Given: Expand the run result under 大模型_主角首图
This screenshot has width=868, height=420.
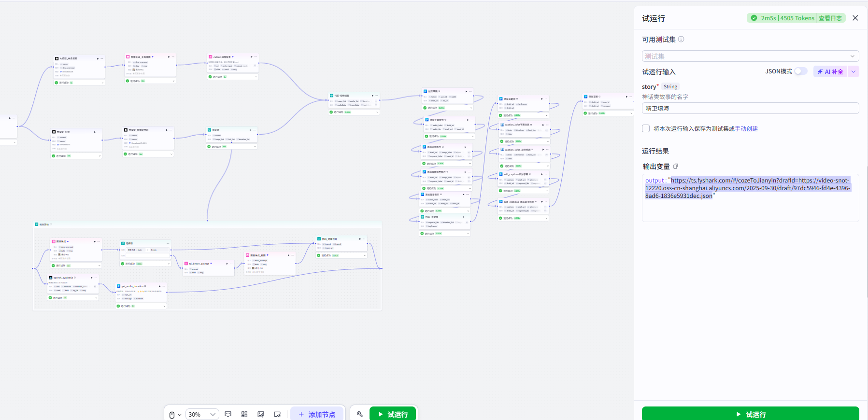Looking at the screenshot, I should click(x=102, y=83).
